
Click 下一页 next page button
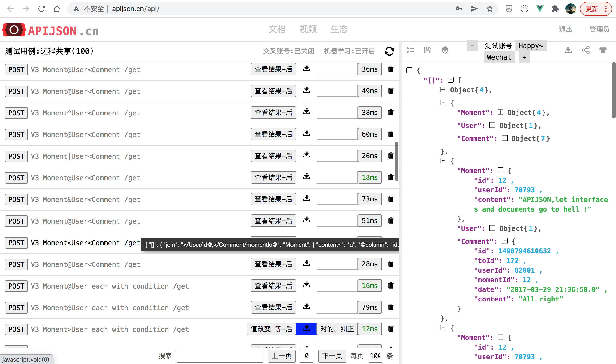[x=332, y=356]
